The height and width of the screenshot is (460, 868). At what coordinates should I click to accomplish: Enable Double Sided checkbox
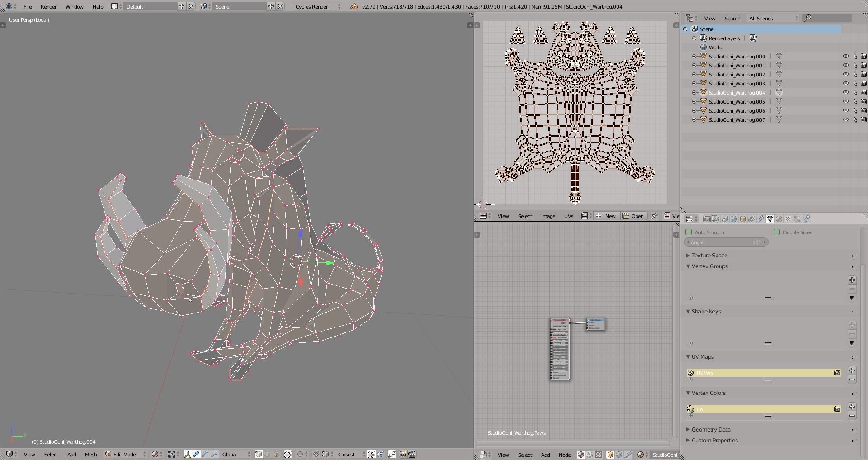[777, 232]
